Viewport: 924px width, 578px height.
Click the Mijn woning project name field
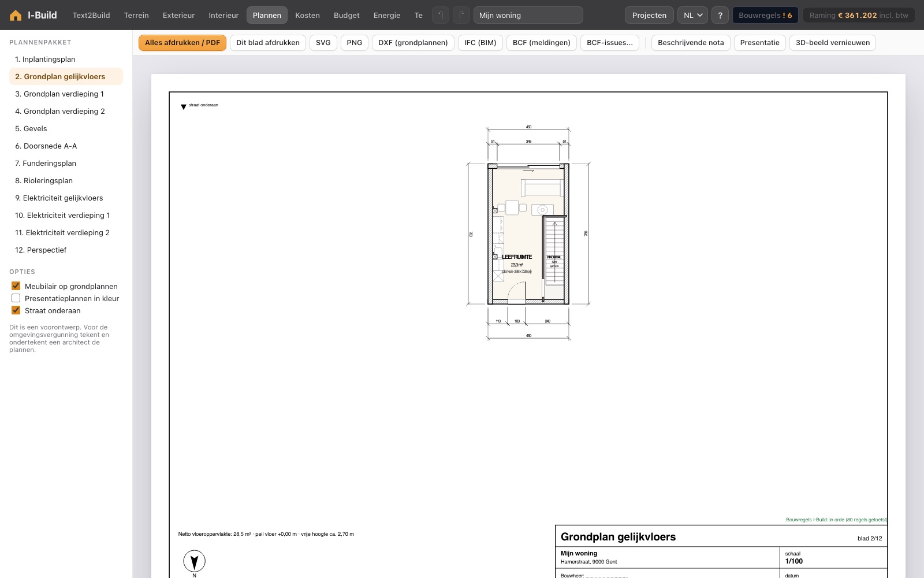pyautogui.click(x=528, y=15)
